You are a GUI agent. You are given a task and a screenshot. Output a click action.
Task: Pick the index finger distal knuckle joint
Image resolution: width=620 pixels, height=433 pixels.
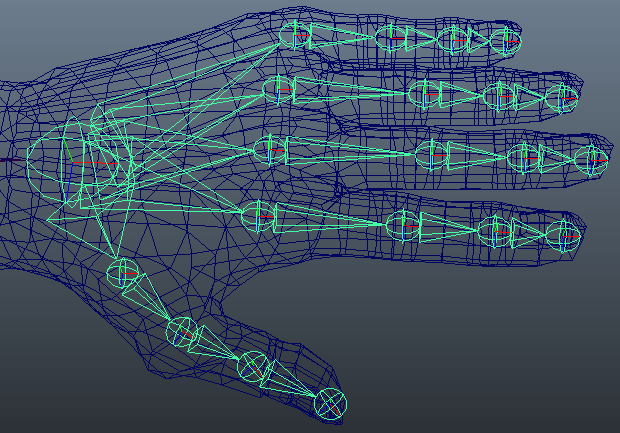492,232
